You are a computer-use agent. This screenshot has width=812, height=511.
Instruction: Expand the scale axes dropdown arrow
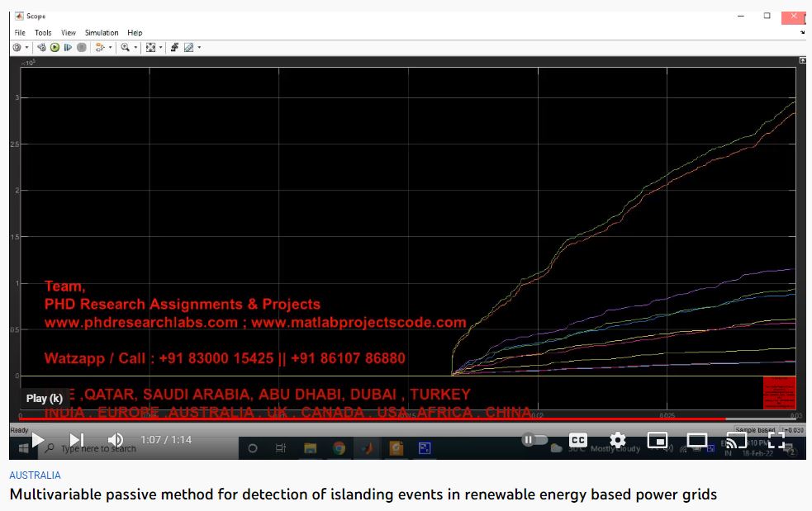pyautogui.click(x=160, y=48)
